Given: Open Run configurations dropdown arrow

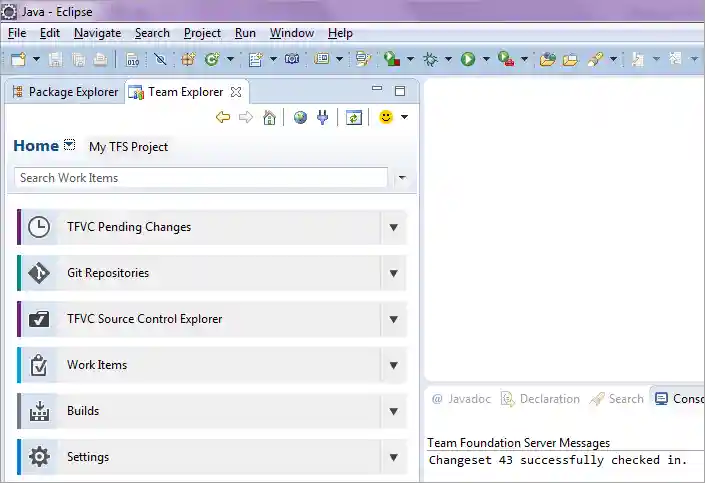Looking at the screenshot, I should coord(486,59).
